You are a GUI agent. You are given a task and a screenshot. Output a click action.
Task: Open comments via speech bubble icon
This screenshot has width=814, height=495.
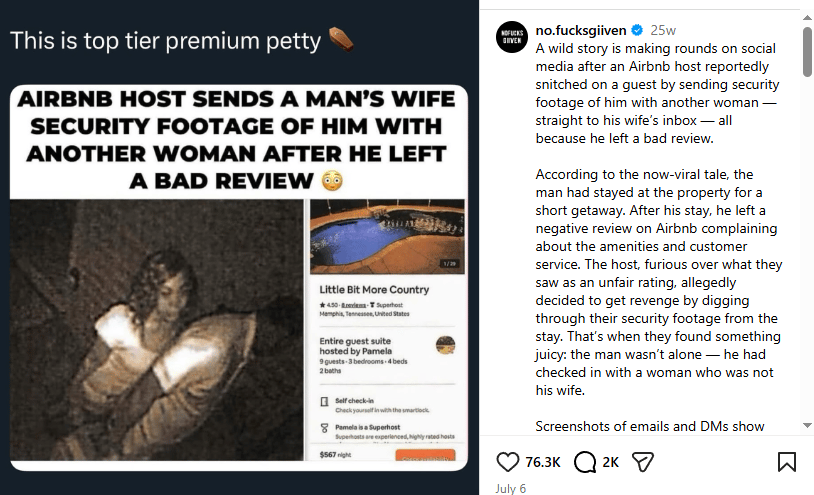pos(585,462)
